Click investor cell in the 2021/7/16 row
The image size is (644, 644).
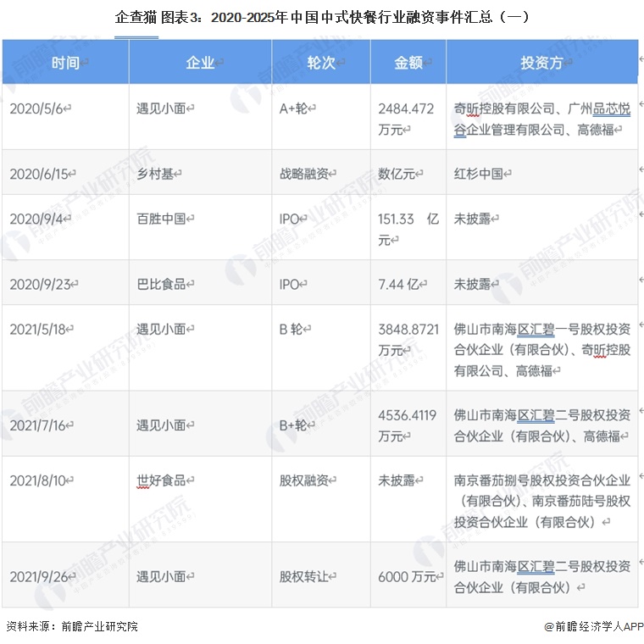[x=541, y=425]
